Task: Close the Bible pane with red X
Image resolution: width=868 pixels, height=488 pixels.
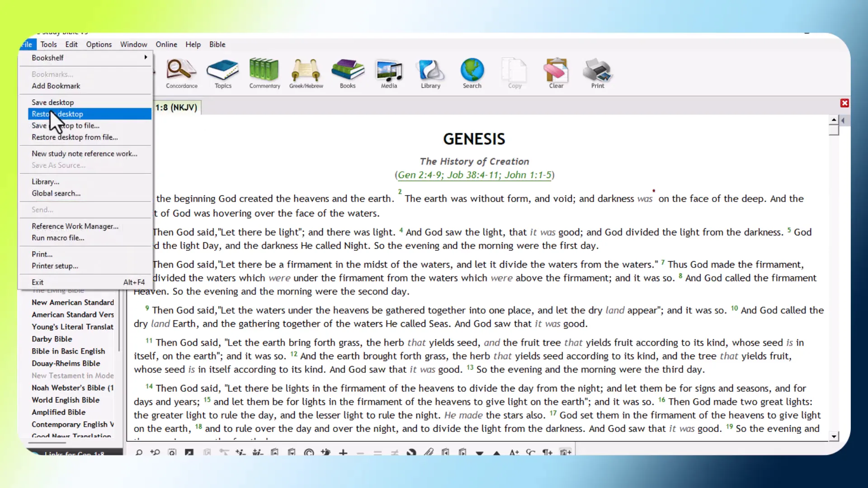Action: click(844, 103)
